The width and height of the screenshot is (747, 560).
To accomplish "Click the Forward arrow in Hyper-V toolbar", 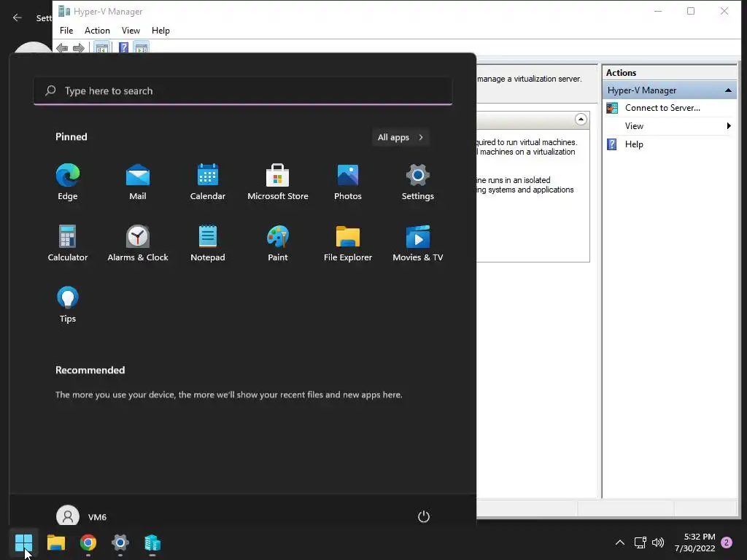I will (79, 47).
